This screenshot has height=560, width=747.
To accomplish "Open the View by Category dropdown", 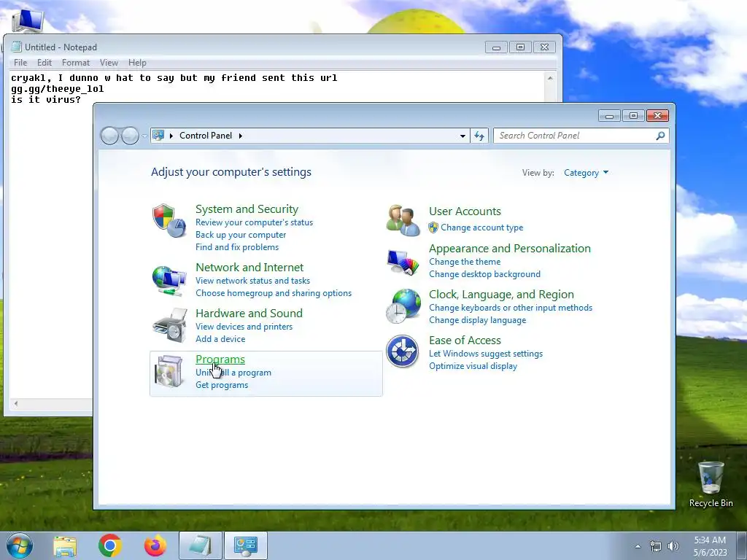I will pyautogui.click(x=586, y=173).
